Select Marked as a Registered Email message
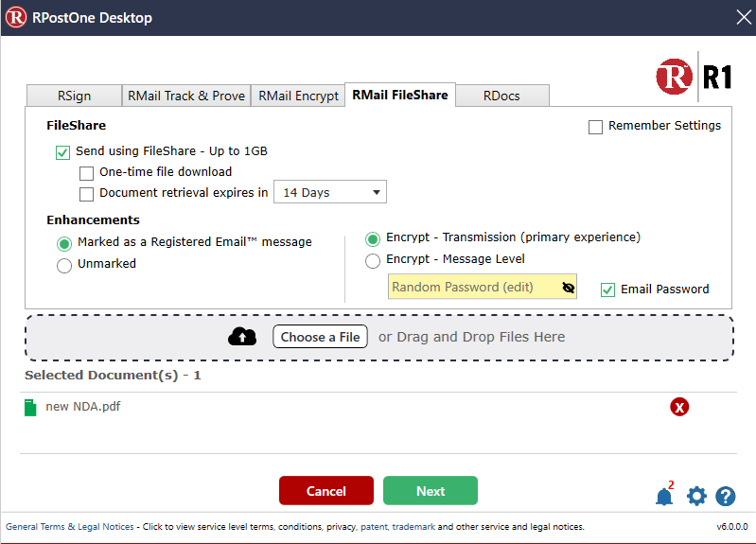 coord(64,243)
